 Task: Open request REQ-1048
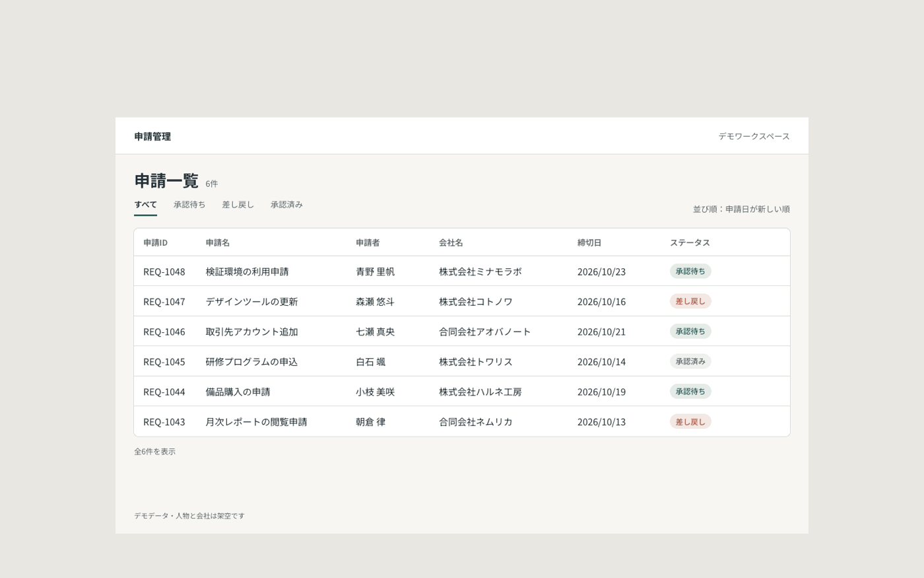coord(164,271)
